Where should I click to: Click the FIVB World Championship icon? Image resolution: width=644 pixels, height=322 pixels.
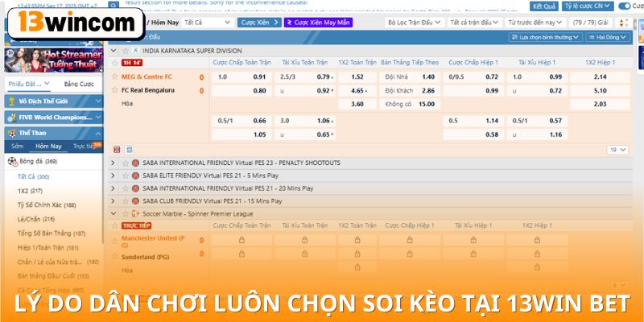point(12,117)
